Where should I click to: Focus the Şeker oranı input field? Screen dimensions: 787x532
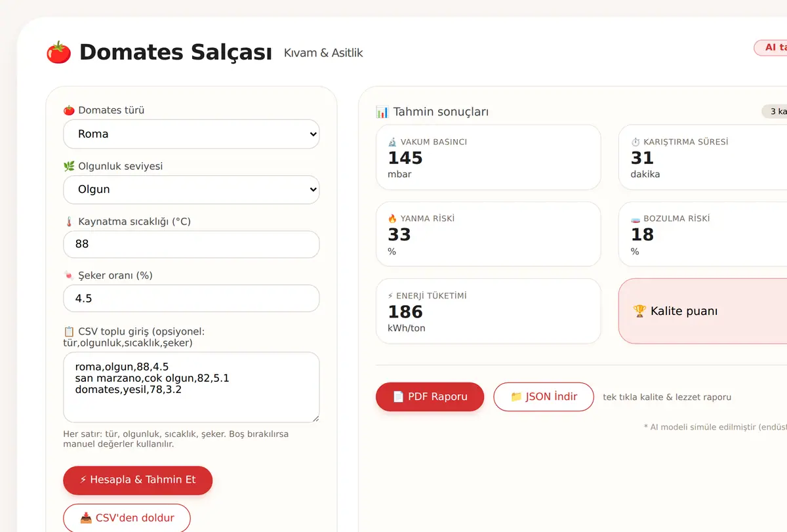point(192,298)
